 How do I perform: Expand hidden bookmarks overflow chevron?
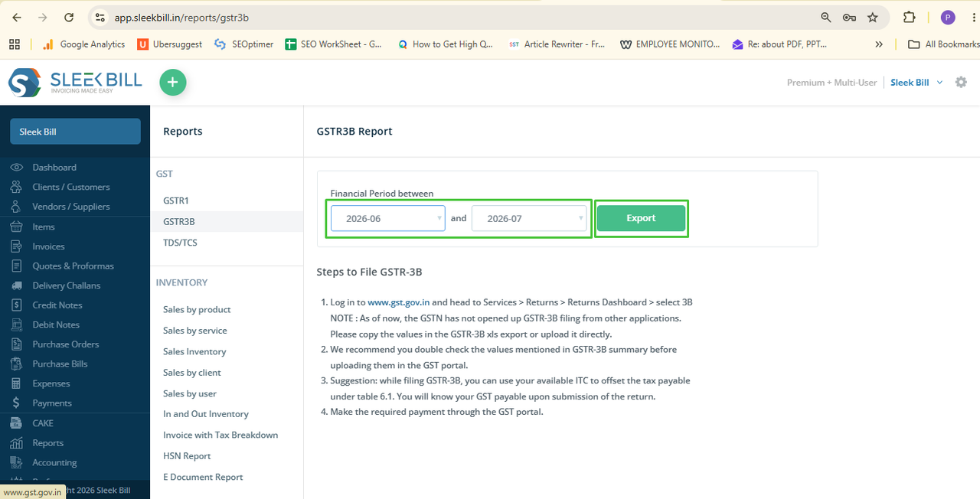click(878, 44)
